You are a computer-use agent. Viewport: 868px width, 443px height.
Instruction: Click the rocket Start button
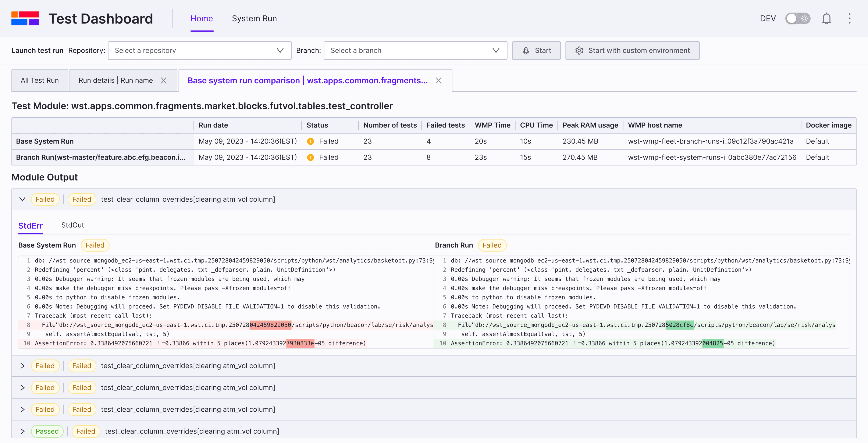536,50
